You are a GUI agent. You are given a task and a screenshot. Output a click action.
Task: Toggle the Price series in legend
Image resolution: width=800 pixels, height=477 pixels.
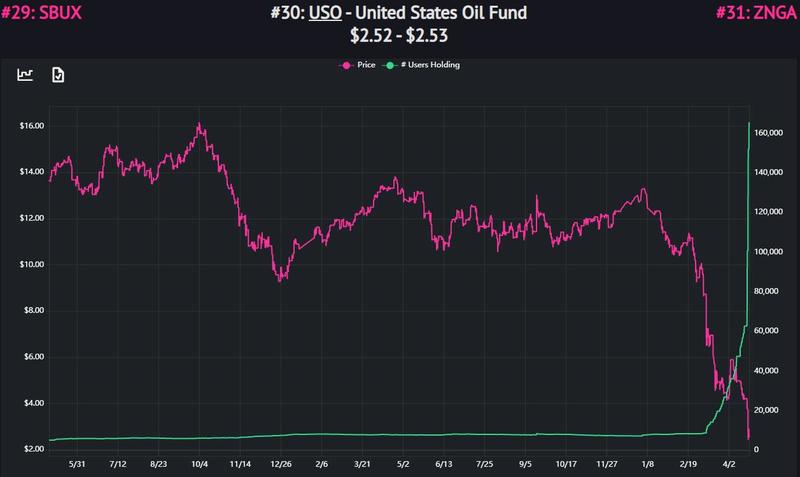[x=357, y=65]
